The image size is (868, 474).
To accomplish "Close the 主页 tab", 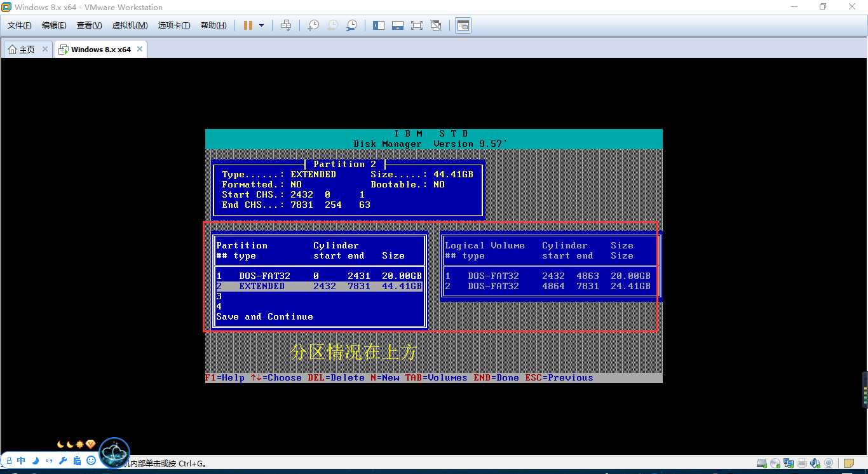I will pos(45,49).
